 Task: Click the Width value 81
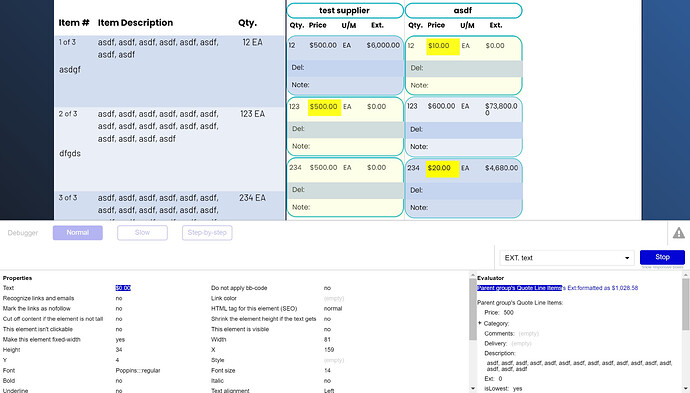pyautogui.click(x=327, y=340)
